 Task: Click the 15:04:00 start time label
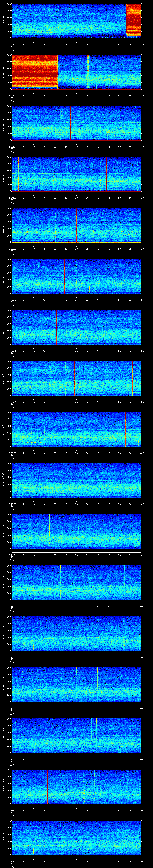12,198
